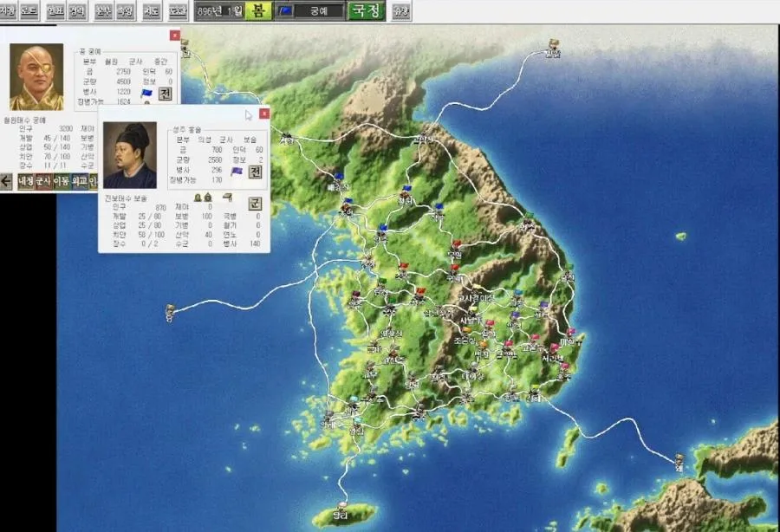Click the purple flag icon in 보술 panel
780x532 pixels.
click(237, 171)
